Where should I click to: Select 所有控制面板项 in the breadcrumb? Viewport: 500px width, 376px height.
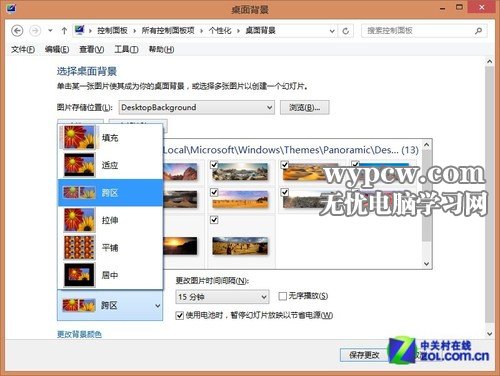168,31
